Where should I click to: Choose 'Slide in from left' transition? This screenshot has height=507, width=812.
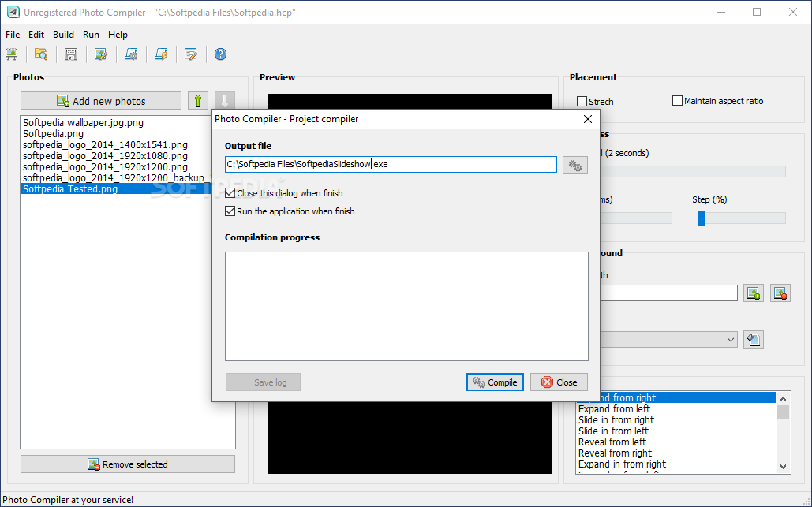(x=613, y=431)
